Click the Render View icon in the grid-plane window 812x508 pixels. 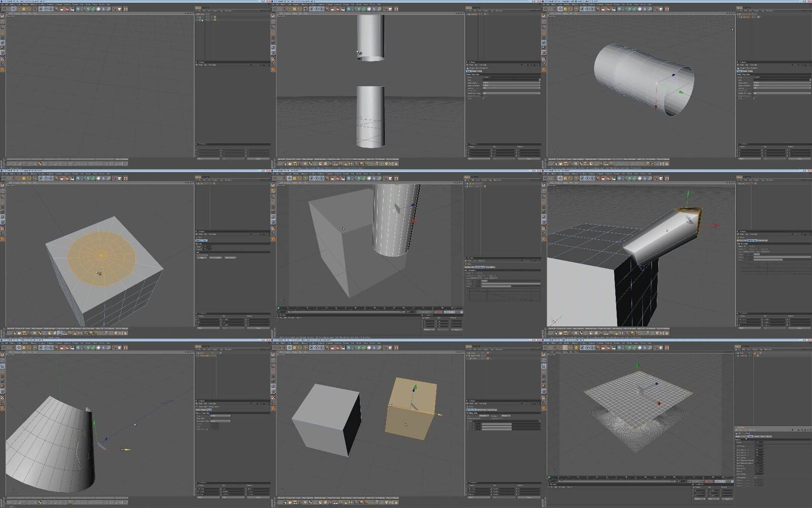[603, 347]
